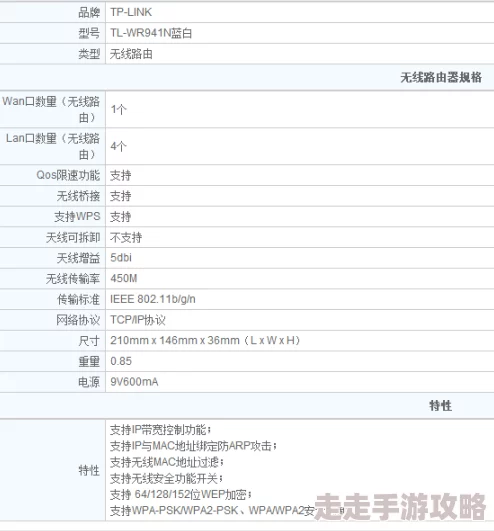Select the value "IEEE 802.11b/g/n"
The width and height of the screenshot is (494, 531).
click(x=153, y=299)
